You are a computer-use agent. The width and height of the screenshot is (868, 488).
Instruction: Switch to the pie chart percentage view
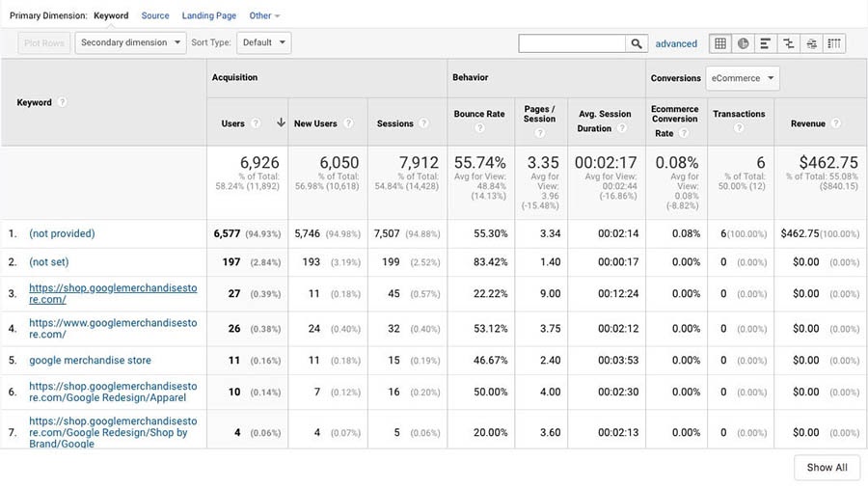[x=744, y=43]
